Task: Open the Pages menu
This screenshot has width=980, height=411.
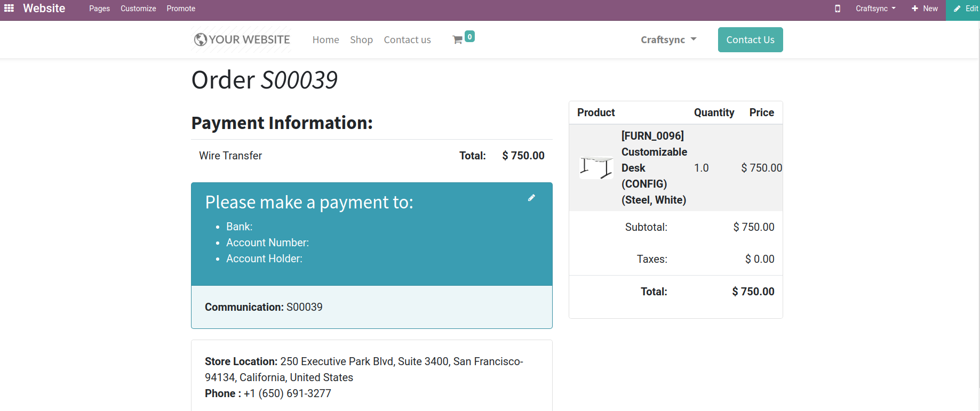Action: [x=99, y=9]
